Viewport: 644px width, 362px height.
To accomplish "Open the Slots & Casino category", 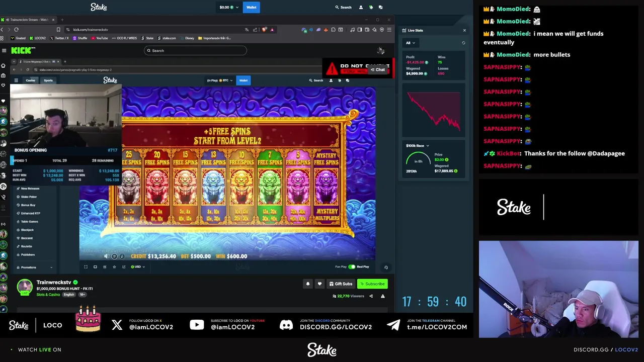I will click(x=48, y=295).
